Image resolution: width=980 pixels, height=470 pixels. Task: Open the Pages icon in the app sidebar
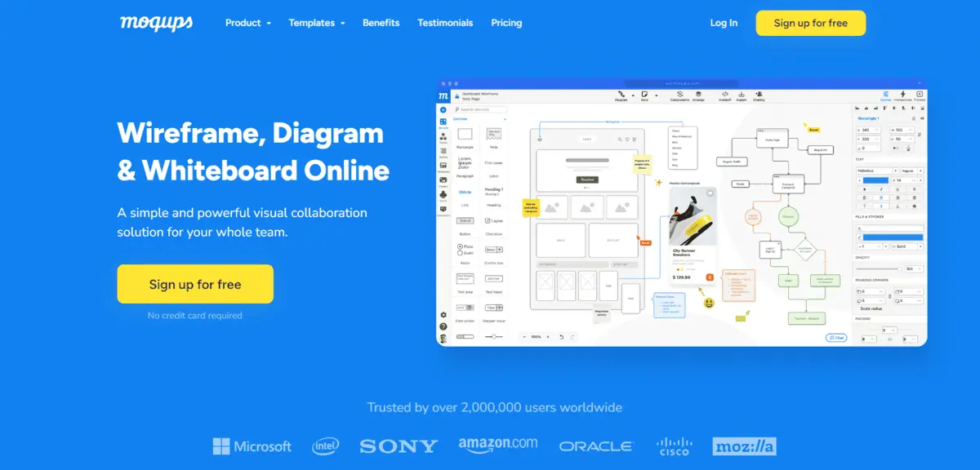[x=443, y=136]
